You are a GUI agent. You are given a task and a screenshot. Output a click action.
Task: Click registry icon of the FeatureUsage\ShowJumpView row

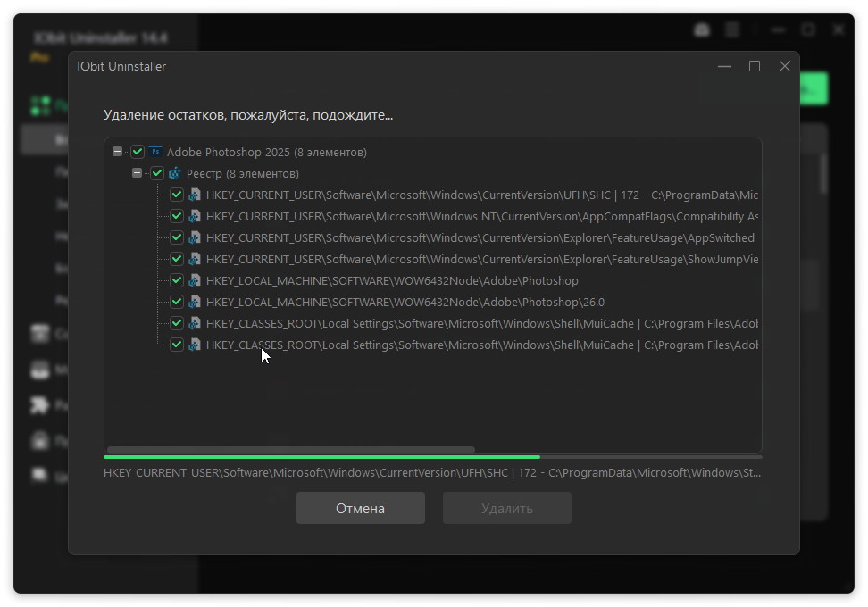tap(195, 259)
